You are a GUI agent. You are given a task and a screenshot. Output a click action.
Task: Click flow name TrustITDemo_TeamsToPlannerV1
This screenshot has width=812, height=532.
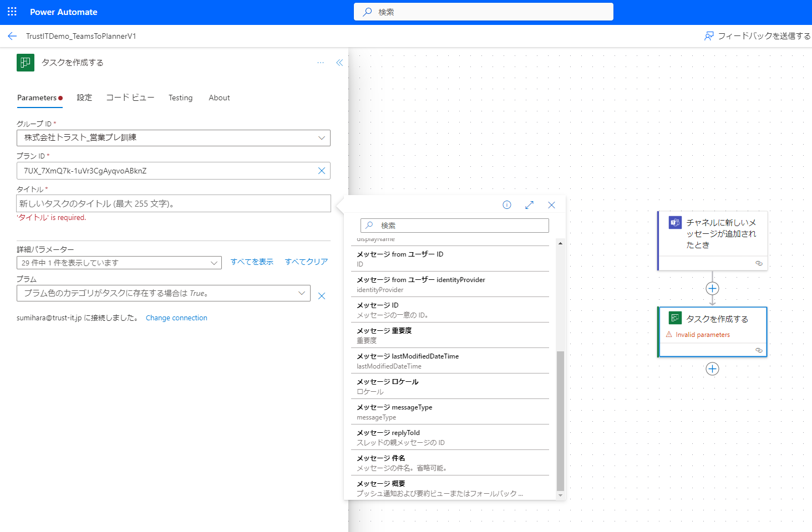[x=81, y=36]
